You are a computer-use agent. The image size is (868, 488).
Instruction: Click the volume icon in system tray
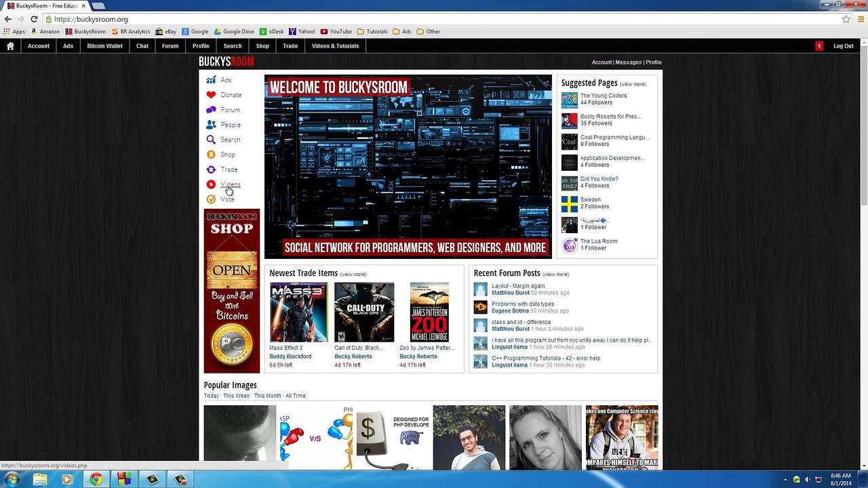pos(807,480)
